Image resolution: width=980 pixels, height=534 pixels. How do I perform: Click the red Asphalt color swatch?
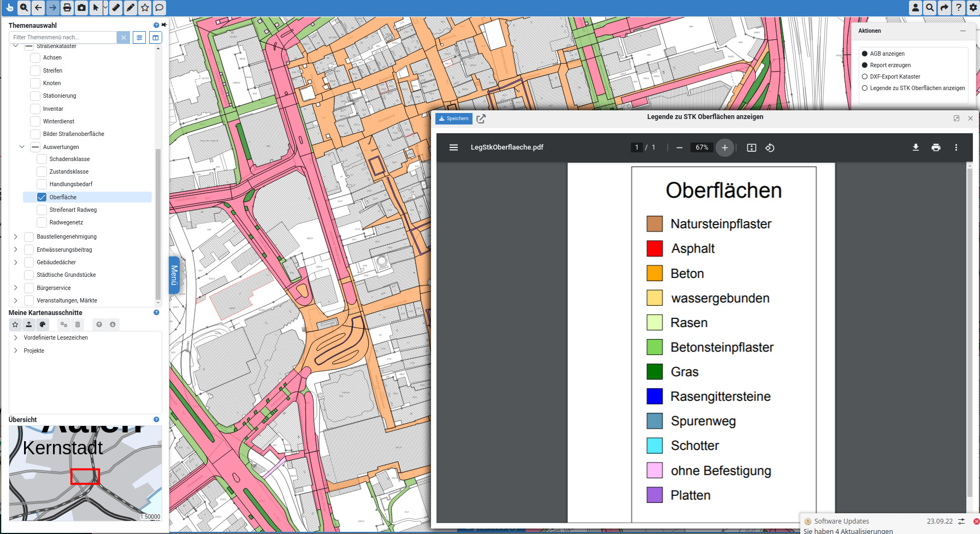(654, 248)
